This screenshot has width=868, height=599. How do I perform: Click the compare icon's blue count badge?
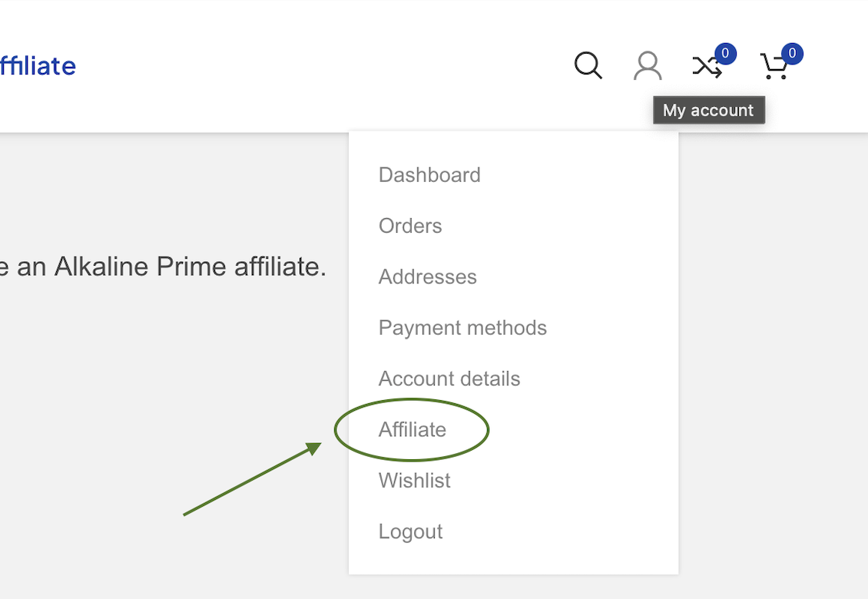coord(725,54)
